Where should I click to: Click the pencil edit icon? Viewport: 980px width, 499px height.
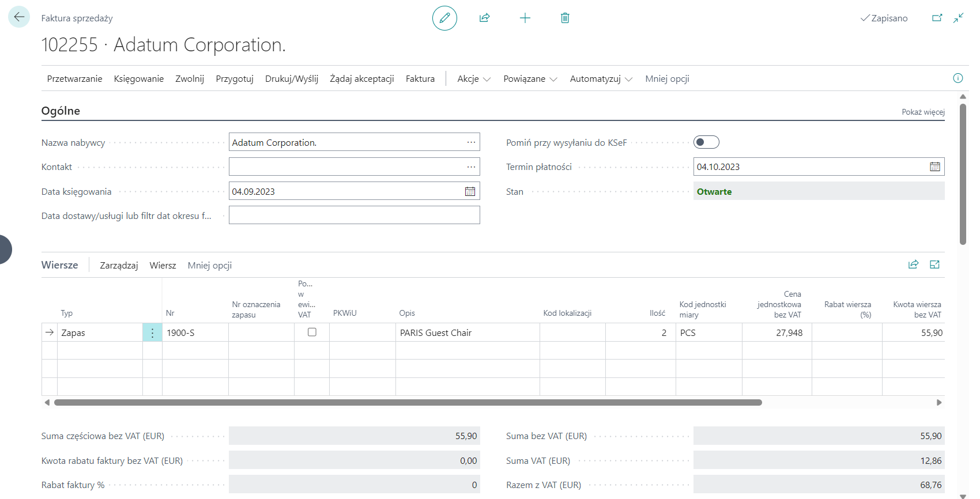point(444,18)
